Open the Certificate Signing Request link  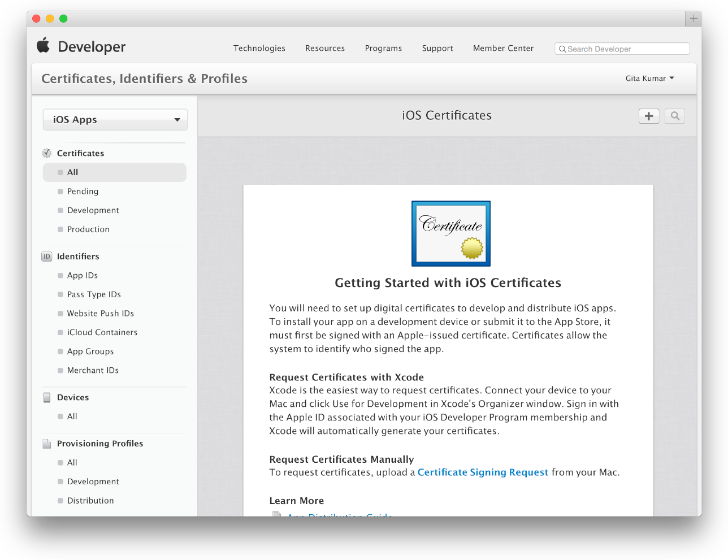483,472
